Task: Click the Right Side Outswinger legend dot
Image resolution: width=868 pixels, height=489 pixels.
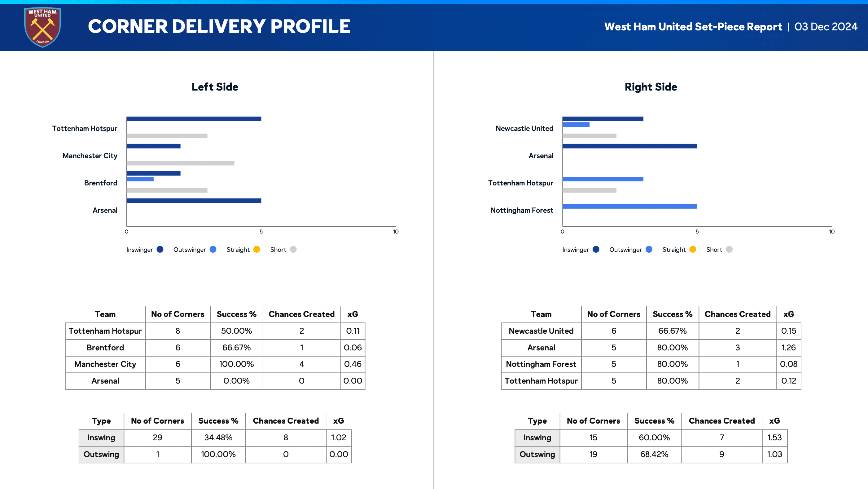Action: tap(649, 249)
